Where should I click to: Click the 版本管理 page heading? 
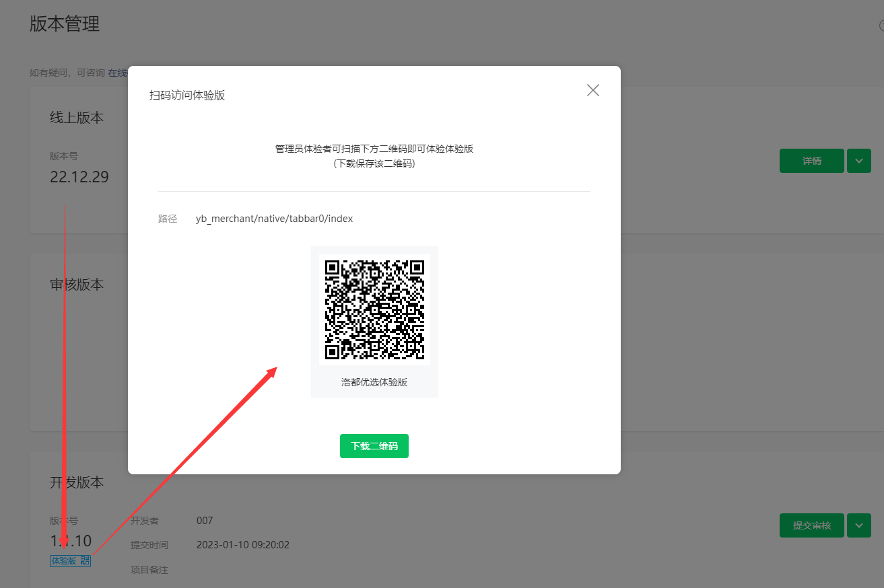click(65, 24)
